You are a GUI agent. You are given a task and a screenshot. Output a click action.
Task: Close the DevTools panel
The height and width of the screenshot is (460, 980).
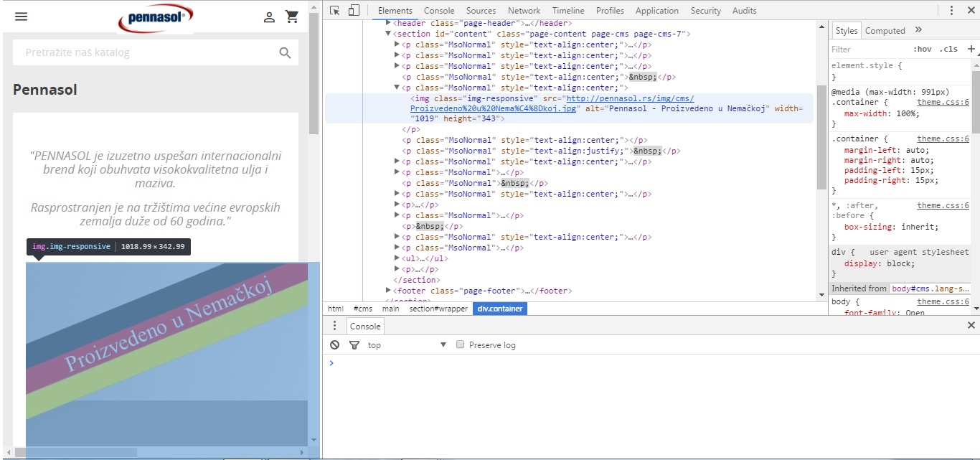[x=971, y=10]
